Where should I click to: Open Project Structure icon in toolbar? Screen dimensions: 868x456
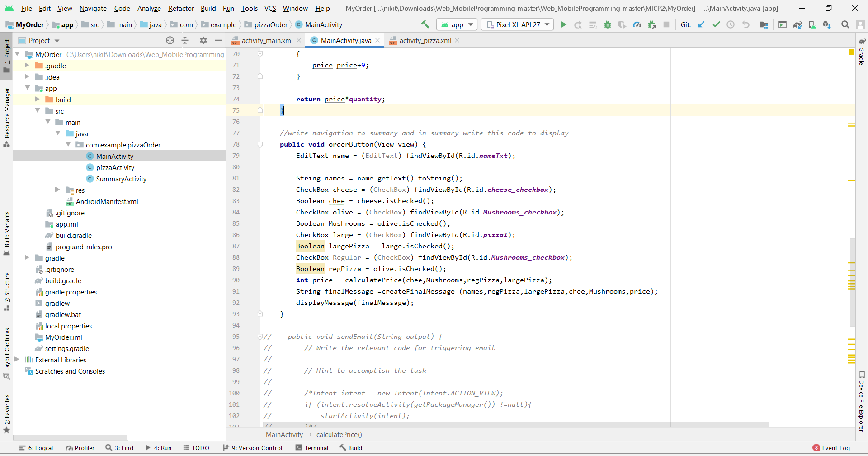coord(764,24)
